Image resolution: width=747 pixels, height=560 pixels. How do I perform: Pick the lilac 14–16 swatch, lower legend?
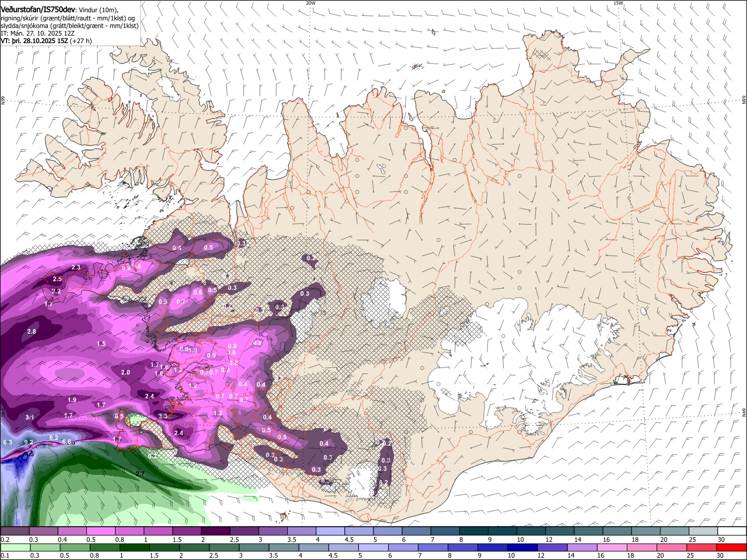click(x=582, y=547)
